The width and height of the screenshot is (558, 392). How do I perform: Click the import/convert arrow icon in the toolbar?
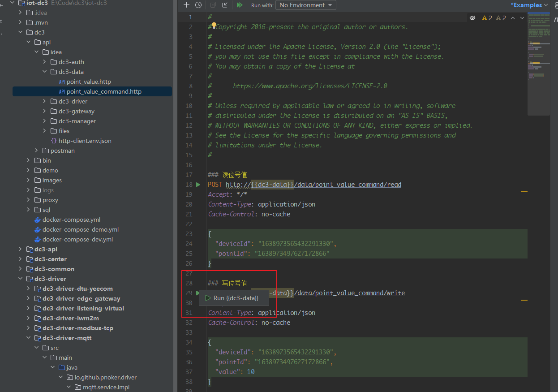[225, 5]
